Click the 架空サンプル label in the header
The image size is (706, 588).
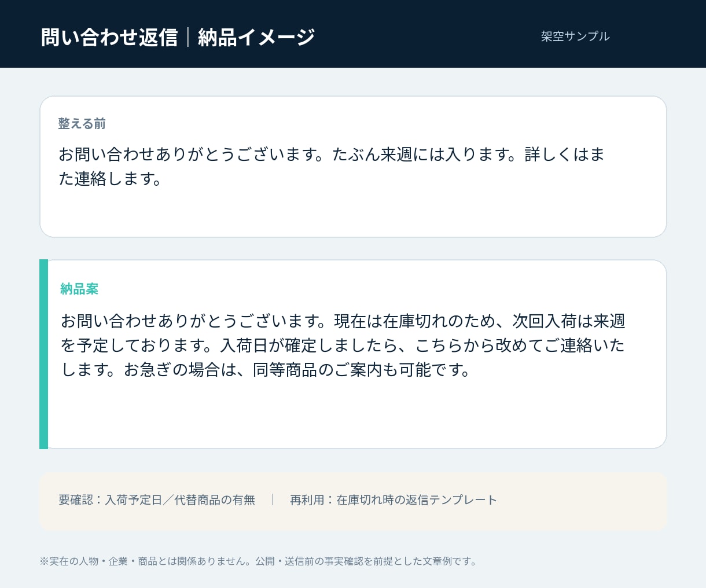[x=575, y=36]
